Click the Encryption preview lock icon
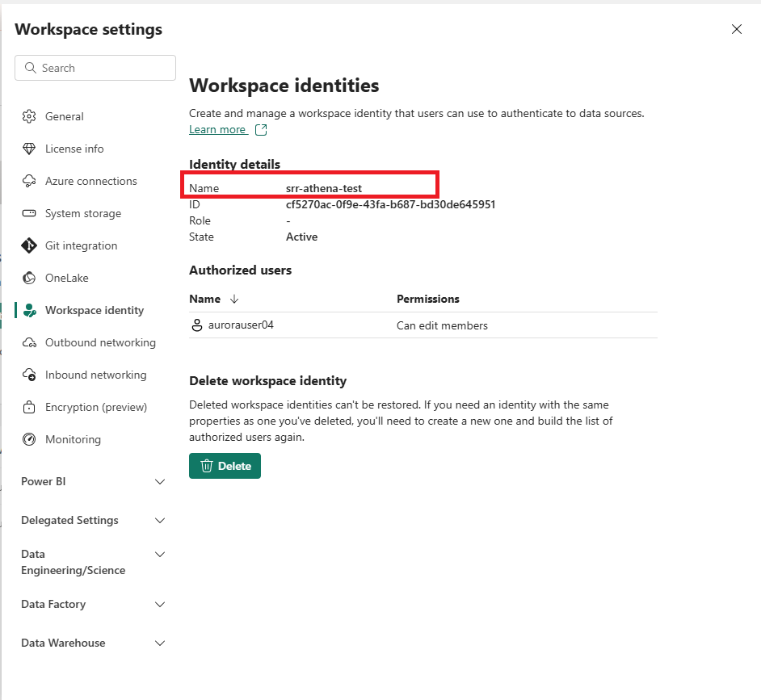The width and height of the screenshot is (761, 700). (30, 407)
